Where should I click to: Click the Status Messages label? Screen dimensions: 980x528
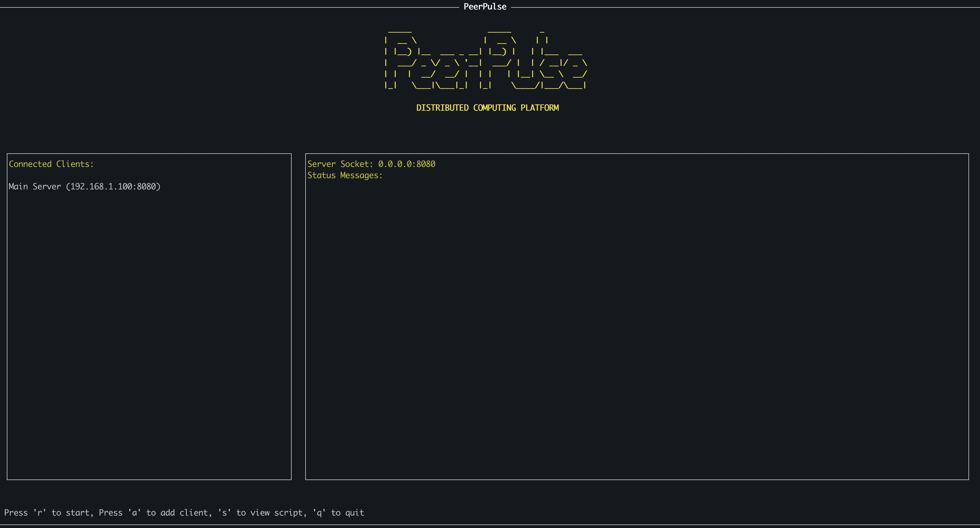(345, 176)
